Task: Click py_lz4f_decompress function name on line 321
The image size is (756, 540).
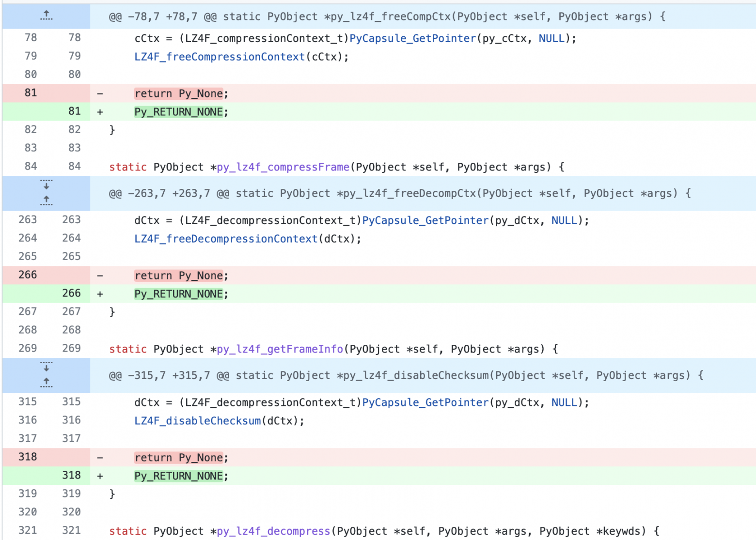Action: pyautogui.click(x=274, y=531)
